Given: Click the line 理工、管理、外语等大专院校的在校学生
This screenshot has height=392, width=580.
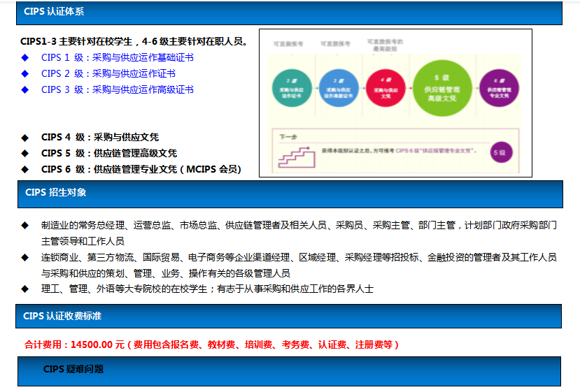Looking at the screenshot, I should [x=207, y=289].
